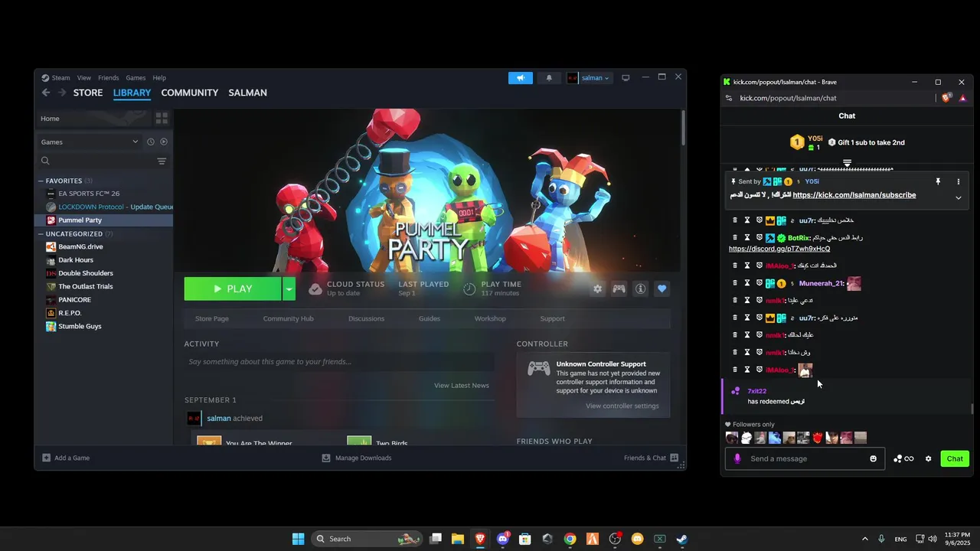Open the discord.gg invite link

click(x=779, y=249)
